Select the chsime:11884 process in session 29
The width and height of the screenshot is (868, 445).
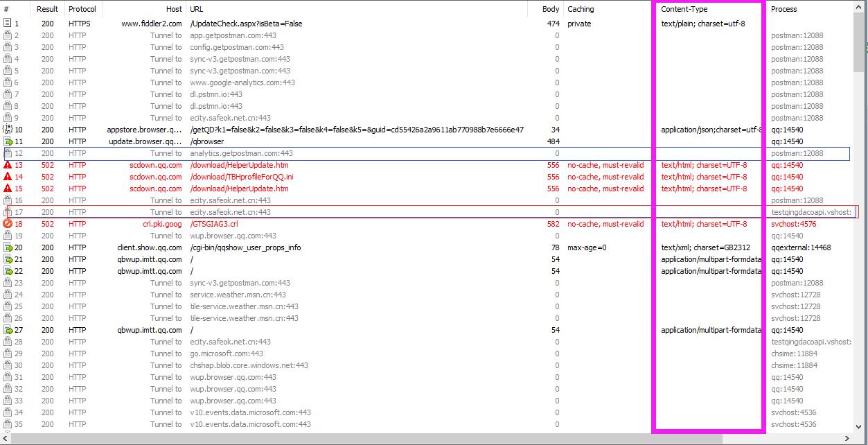click(794, 354)
